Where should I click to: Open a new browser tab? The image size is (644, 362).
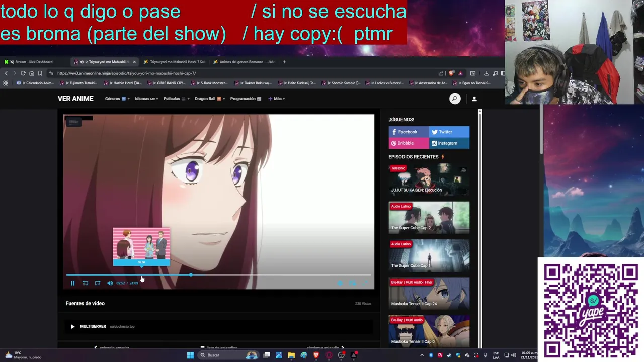pos(284,62)
